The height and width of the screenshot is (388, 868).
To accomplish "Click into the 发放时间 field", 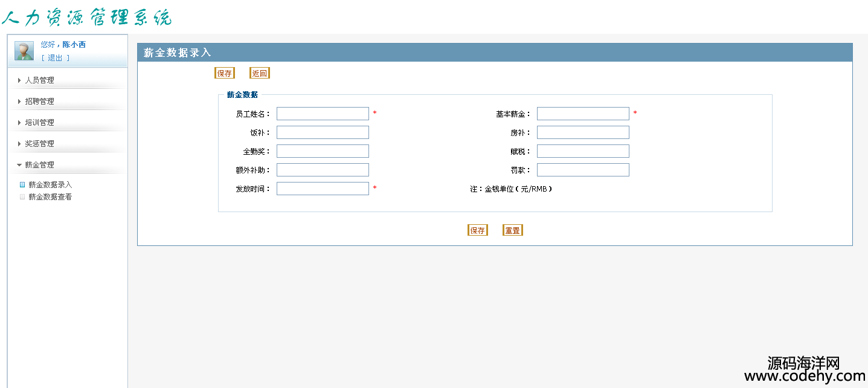I will click(323, 189).
